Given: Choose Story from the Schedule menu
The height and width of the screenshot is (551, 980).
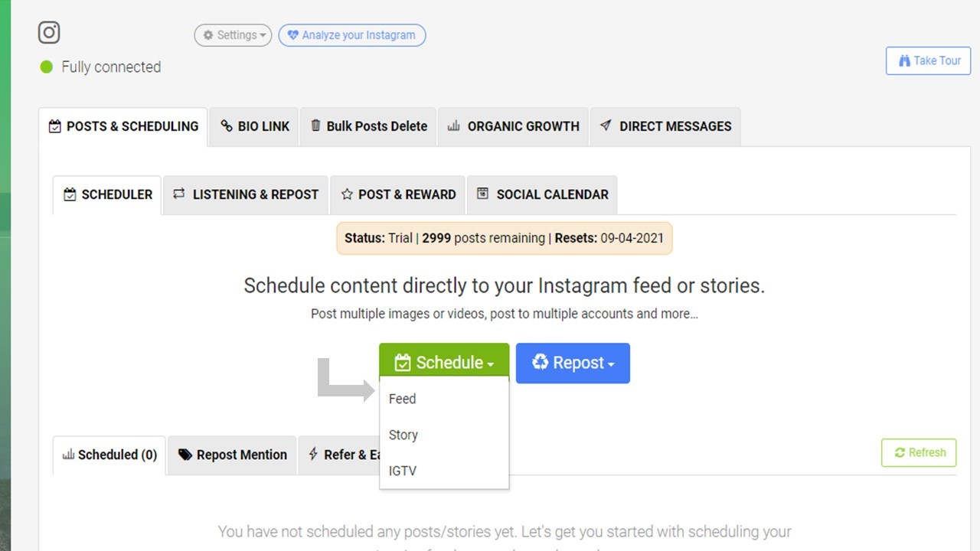Looking at the screenshot, I should (403, 435).
